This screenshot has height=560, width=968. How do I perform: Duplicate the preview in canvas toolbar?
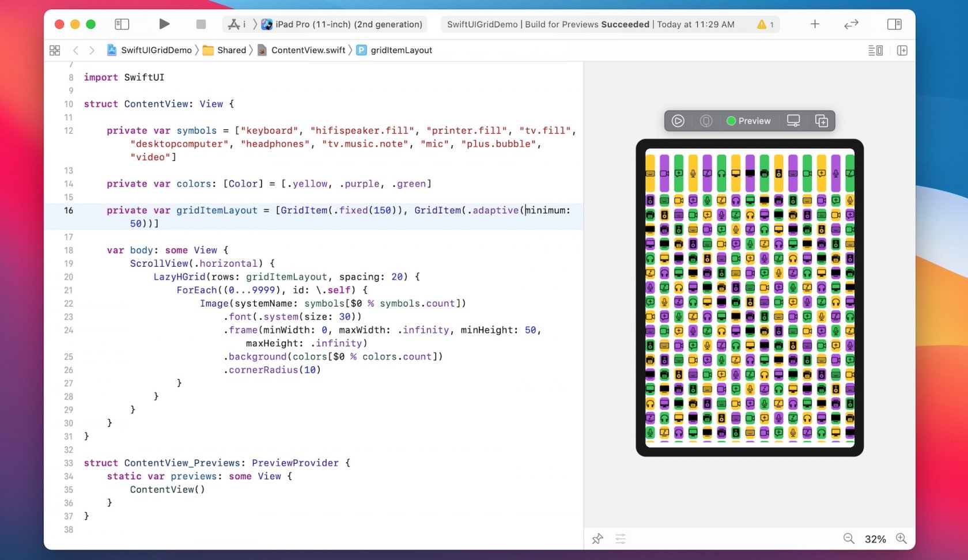coord(821,121)
